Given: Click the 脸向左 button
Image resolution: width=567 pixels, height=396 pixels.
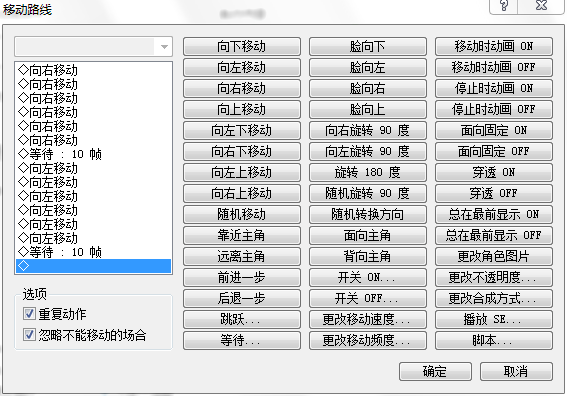Looking at the screenshot, I should (x=368, y=67).
